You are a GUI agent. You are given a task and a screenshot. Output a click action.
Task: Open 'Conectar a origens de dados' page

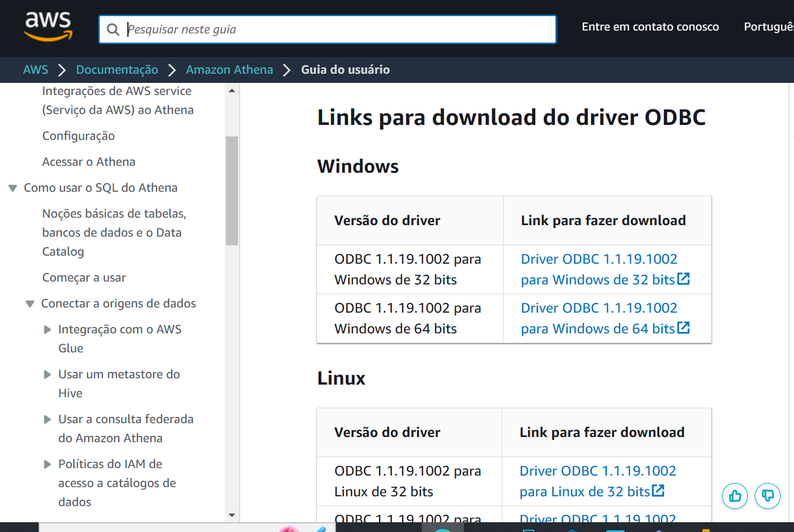click(118, 303)
